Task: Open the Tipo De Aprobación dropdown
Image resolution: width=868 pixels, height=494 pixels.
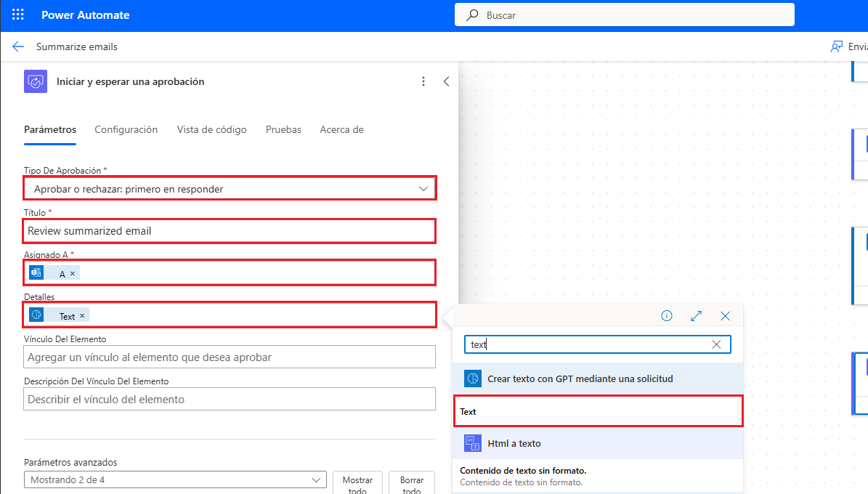Action: pos(230,189)
